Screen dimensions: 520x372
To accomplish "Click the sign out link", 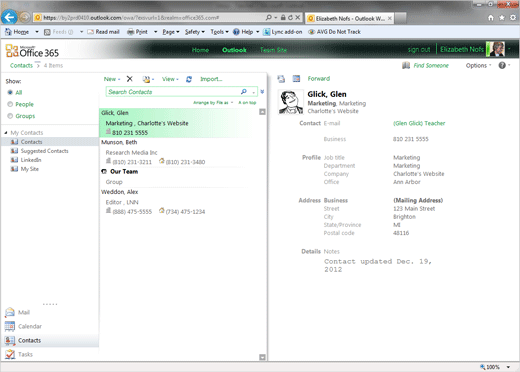I will click(x=419, y=50).
